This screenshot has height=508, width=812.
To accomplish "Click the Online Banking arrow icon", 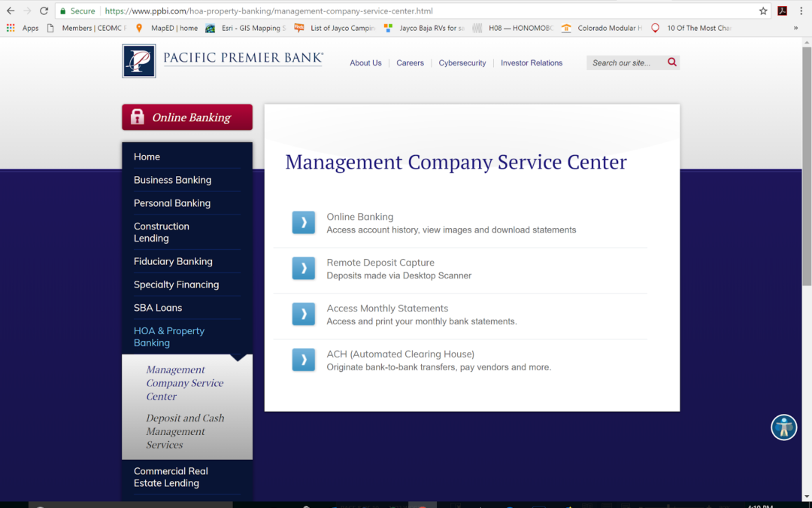I will [x=304, y=223].
